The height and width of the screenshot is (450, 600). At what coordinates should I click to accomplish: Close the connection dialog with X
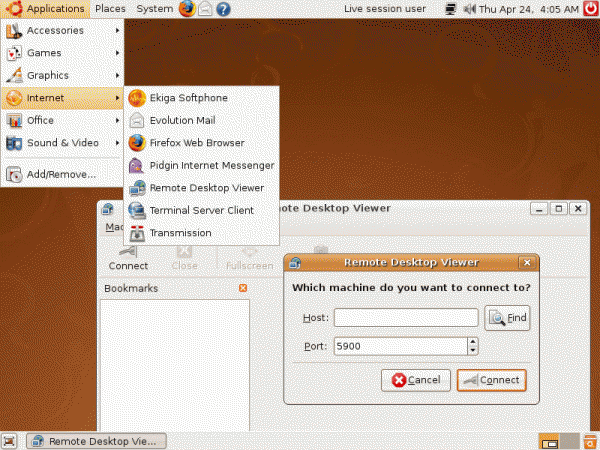(527, 262)
